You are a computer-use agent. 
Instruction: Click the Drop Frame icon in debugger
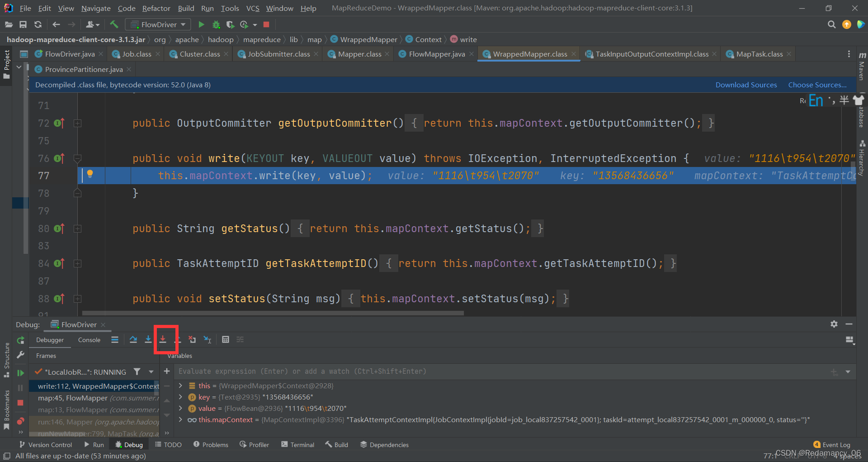(x=192, y=339)
